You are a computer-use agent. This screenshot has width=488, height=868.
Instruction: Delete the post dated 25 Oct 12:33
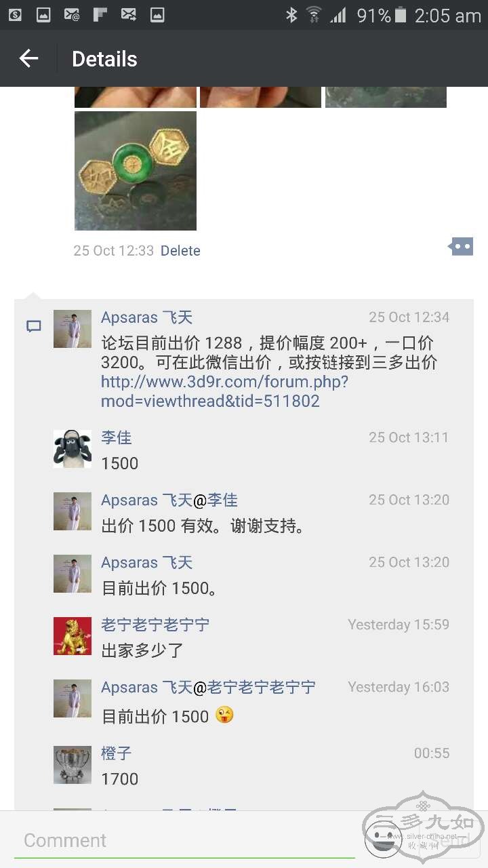pos(180,250)
